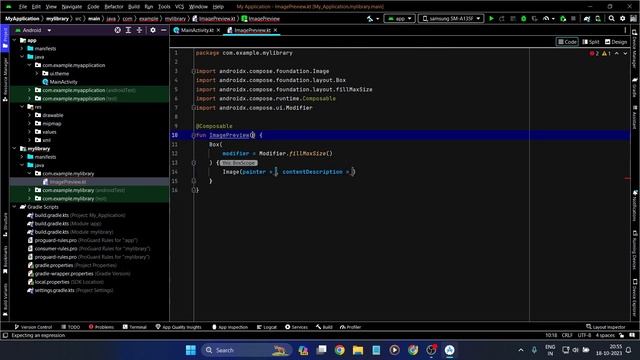The width and height of the screenshot is (640, 360).
Task: Expand the drawable folder
Action: point(29,115)
